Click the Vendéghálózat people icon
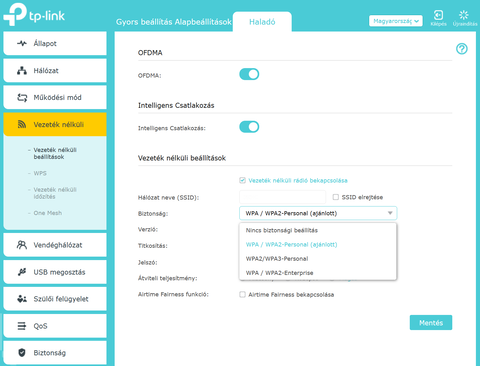The height and width of the screenshot is (366, 480). click(22, 245)
